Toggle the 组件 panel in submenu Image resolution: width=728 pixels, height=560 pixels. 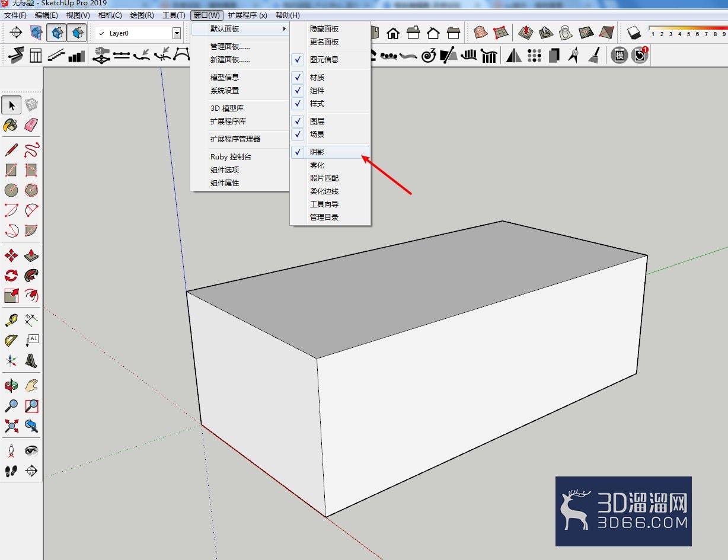point(330,90)
